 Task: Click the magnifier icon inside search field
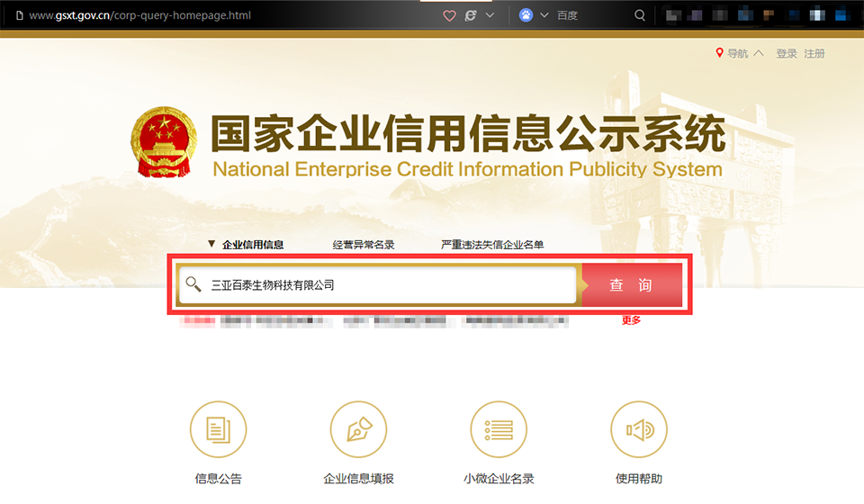[x=193, y=284]
